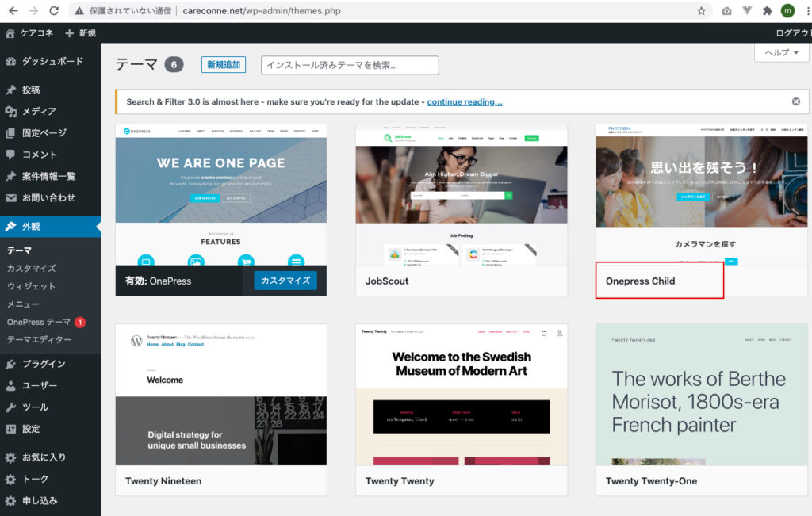The width and height of the screenshot is (812, 516).
Task: Click the browser reload icon
Action: click(x=54, y=11)
